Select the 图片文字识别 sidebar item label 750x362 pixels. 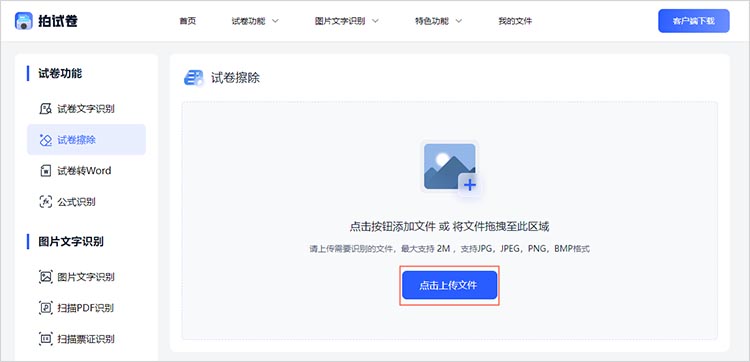(x=86, y=277)
